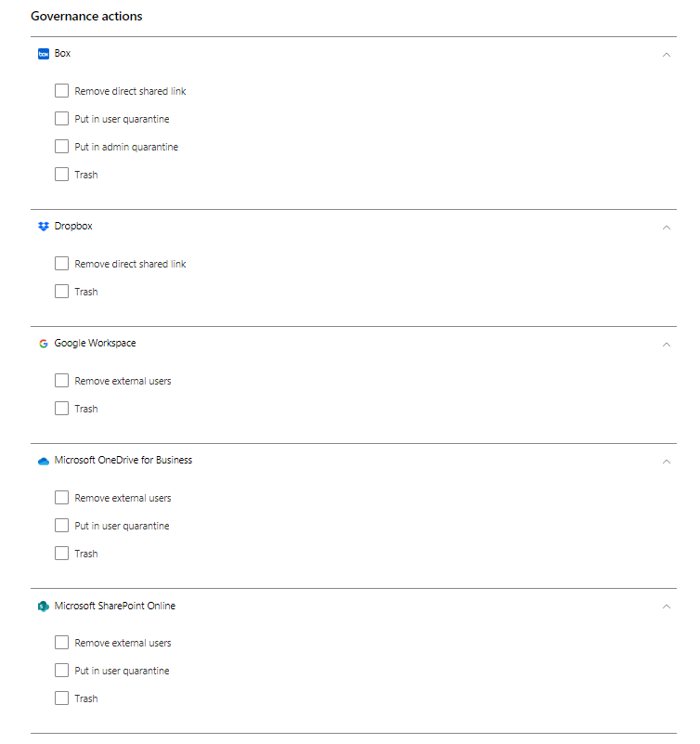The image size is (700, 744).
Task: Collapse the Dropbox section chevron
Action: point(666,228)
